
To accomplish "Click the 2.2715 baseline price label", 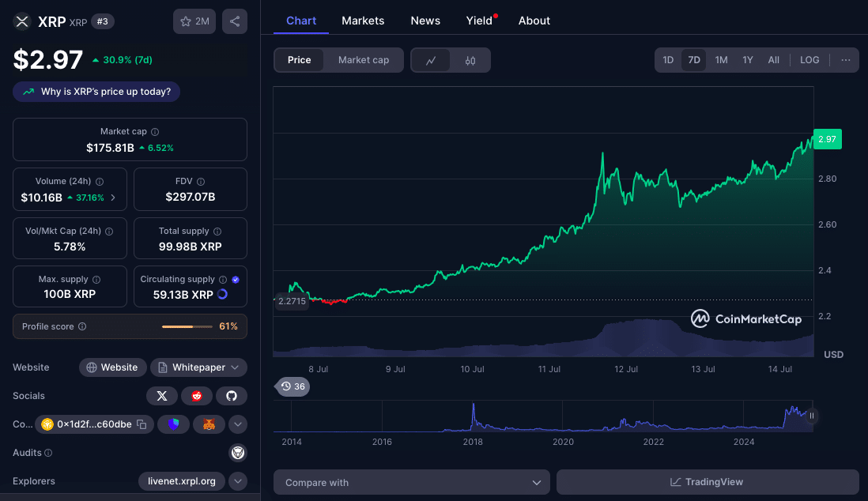I will (x=292, y=301).
